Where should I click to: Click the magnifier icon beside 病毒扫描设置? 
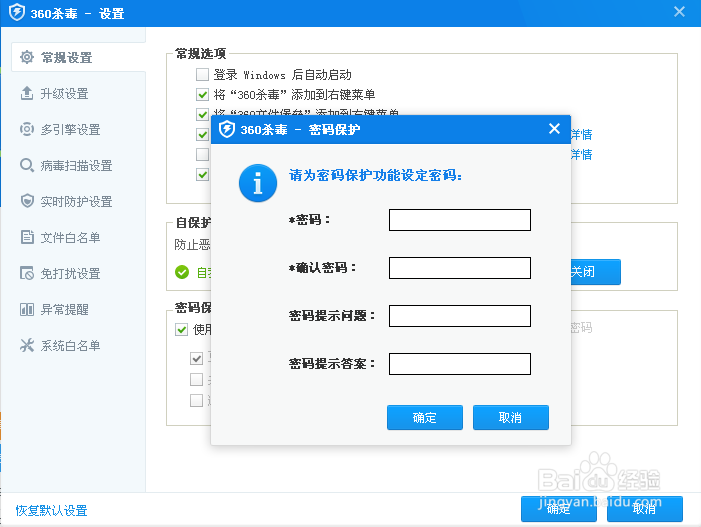coord(27,165)
